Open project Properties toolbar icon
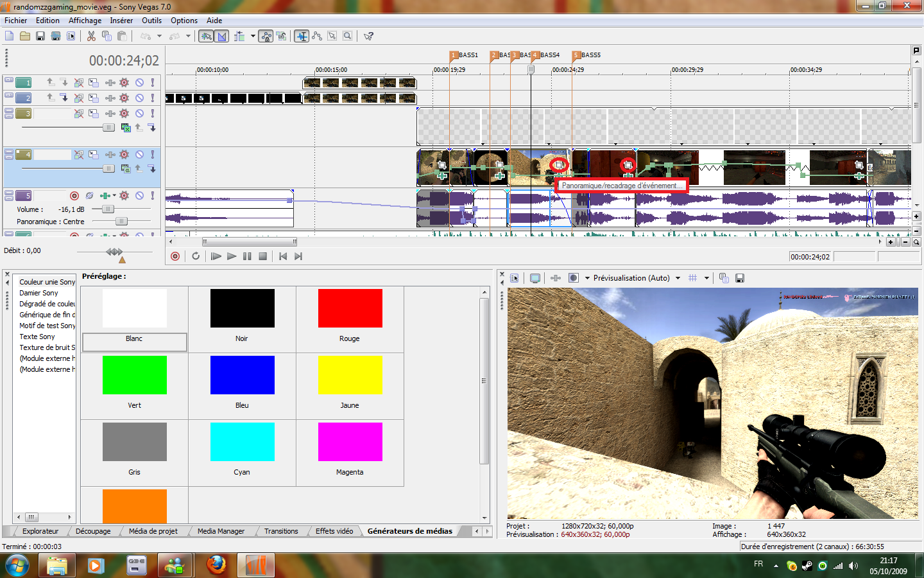 coord(71,36)
